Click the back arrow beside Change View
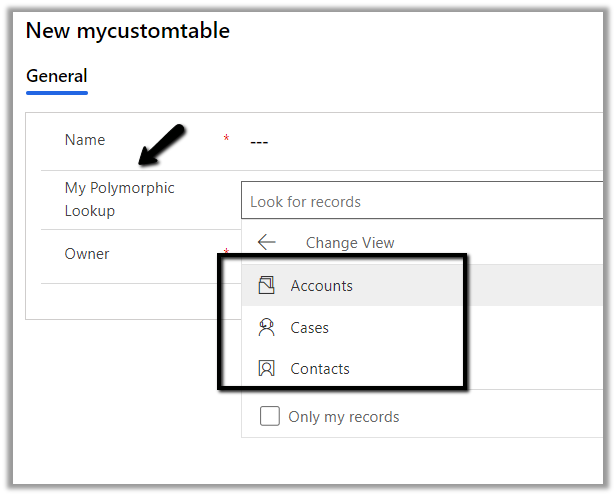The height and width of the screenshot is (496, 616). coord(266,242)
